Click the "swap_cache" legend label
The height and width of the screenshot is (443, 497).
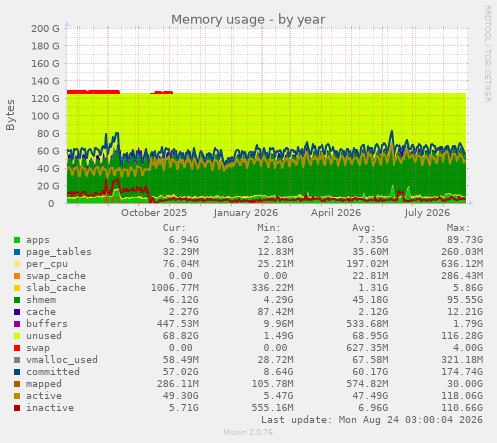pos(56,276)
